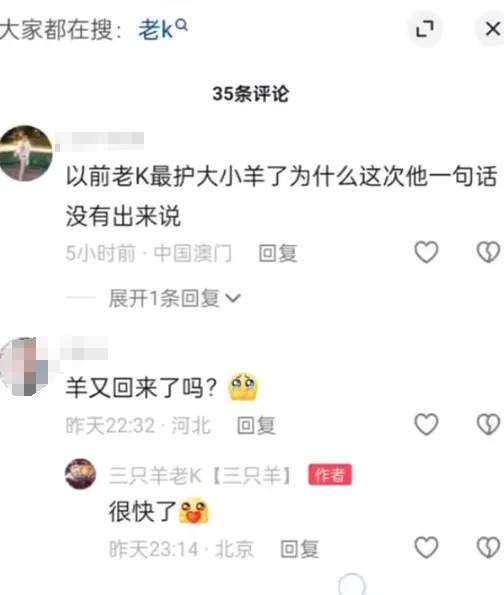Open the 三只羊老K【三只羊】 username
Viewport: 504px width, 595px height.
200,475
